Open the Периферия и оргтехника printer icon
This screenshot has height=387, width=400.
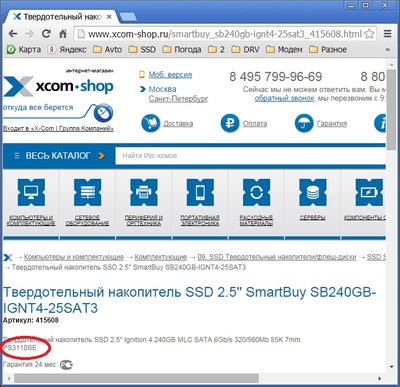tap(144, 192)
